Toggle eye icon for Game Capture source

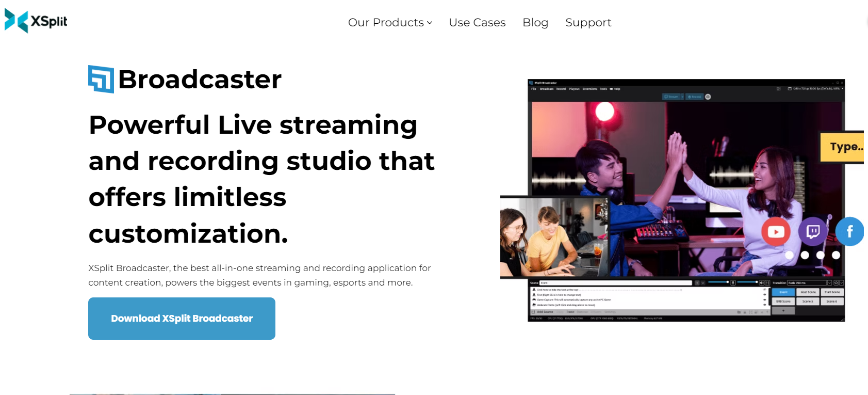click(764, 299)
